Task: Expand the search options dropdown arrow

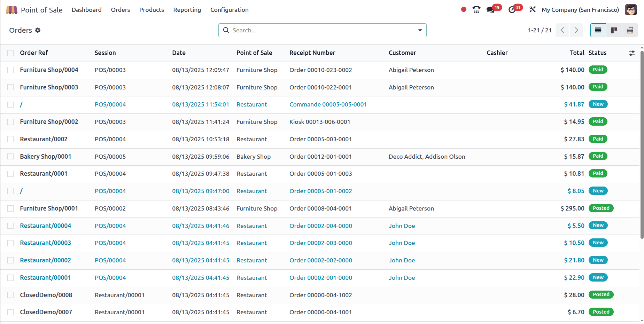Action: (x=420, y=30)
